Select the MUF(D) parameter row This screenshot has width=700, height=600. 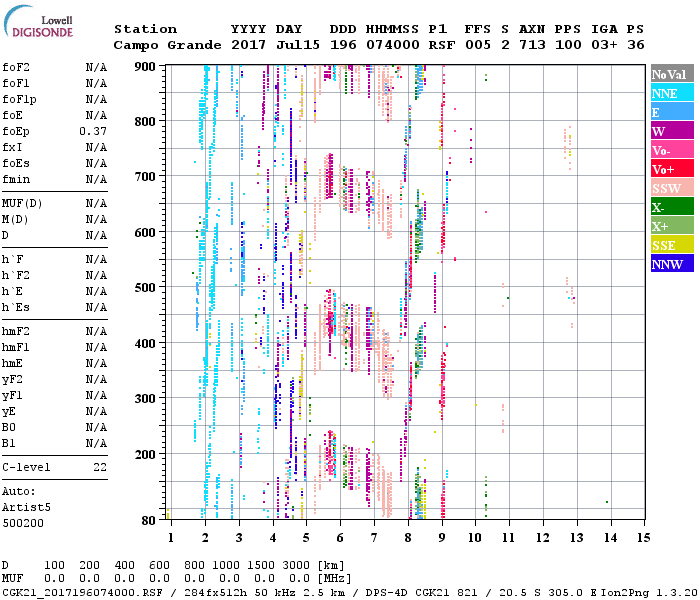coord(54,203)
